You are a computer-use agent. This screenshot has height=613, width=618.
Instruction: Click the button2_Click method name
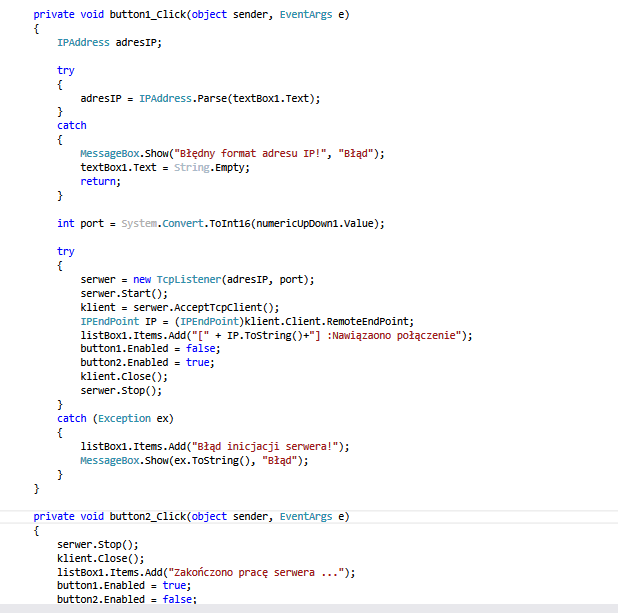(x=148, y=517)
